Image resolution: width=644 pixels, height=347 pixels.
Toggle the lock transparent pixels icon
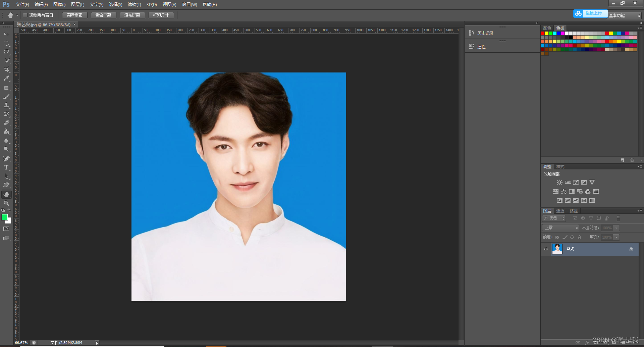tap(557, 237)
